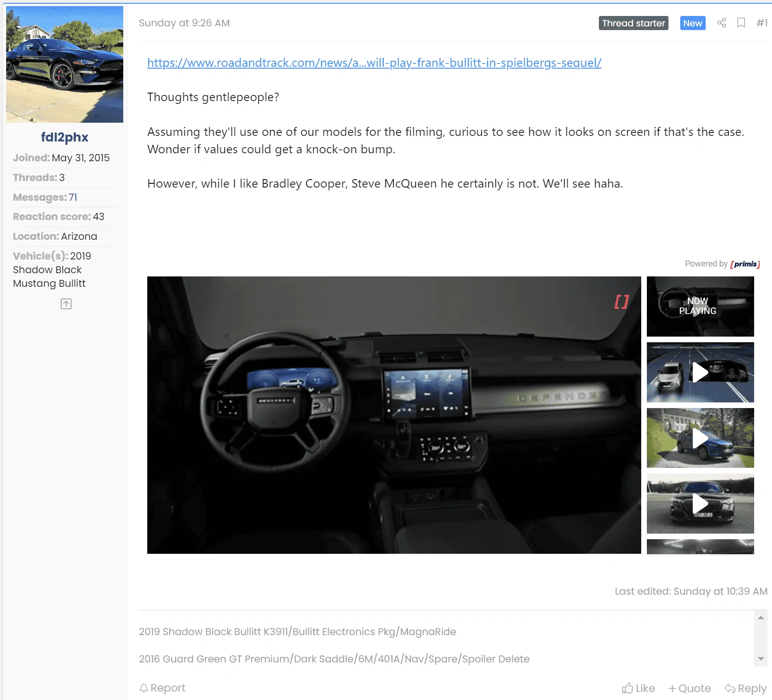The image size is (772, 700).
Task: Share this post via the share icon
Action: click(x=722, y=23)
